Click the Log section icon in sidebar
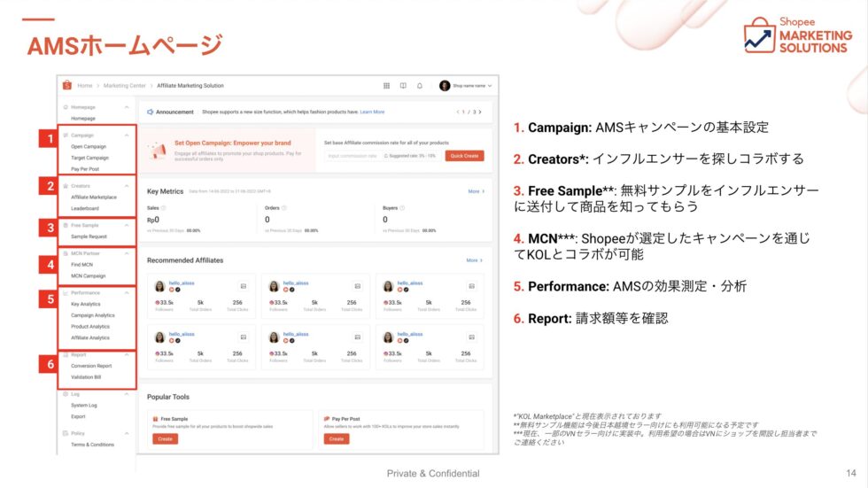Screen dimensions: 868x488 coord(66,394)
